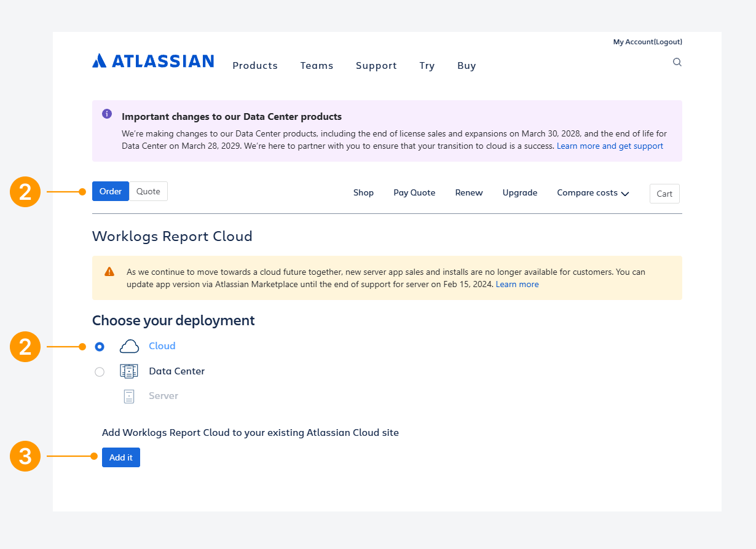
Task: Click the Data Center servers icon
Action: point(129,371)
